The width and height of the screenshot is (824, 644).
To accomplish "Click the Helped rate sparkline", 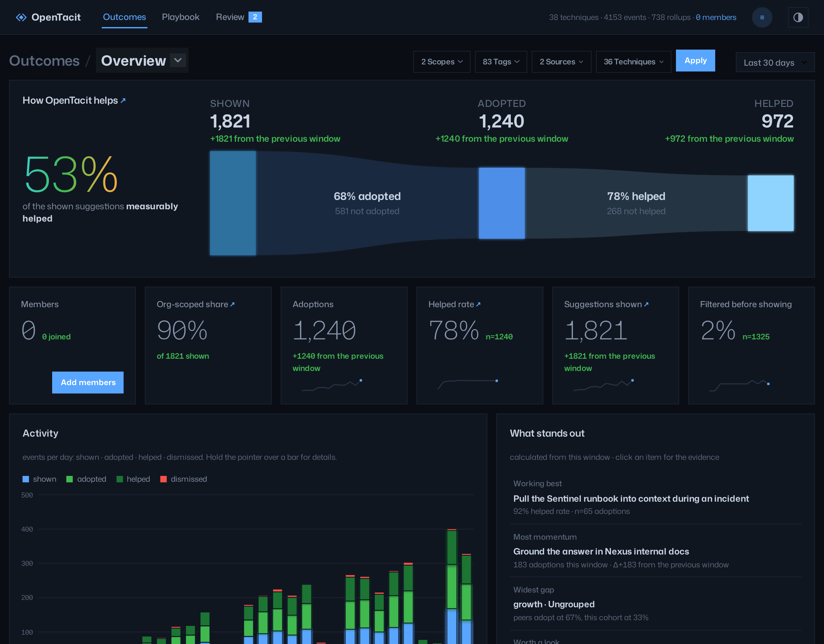I will [468, 384].
